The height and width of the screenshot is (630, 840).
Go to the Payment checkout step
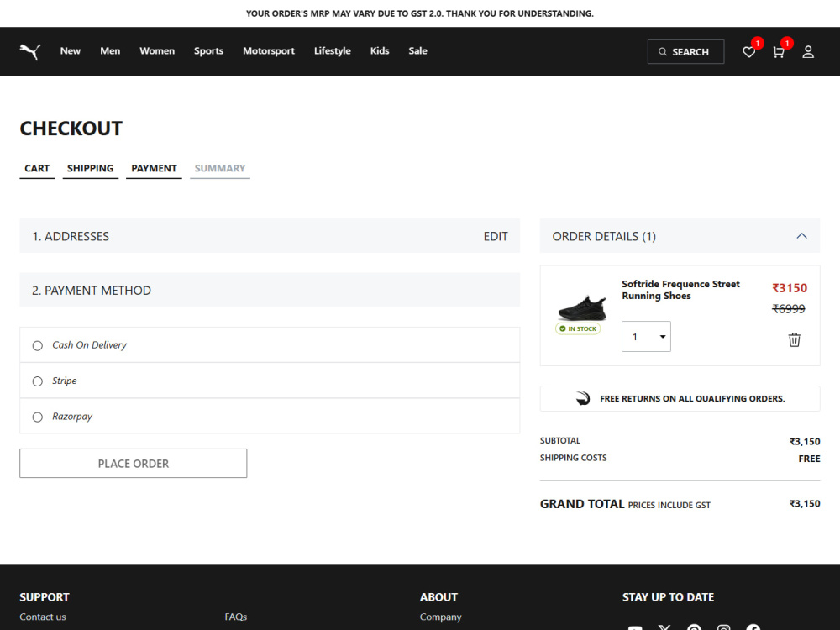coord(154,168)
